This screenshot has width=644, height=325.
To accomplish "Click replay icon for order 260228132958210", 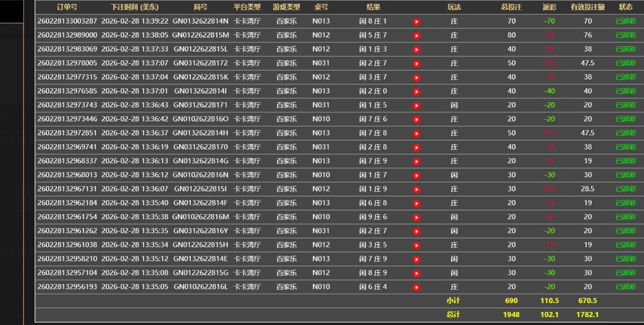I will 416,260.
